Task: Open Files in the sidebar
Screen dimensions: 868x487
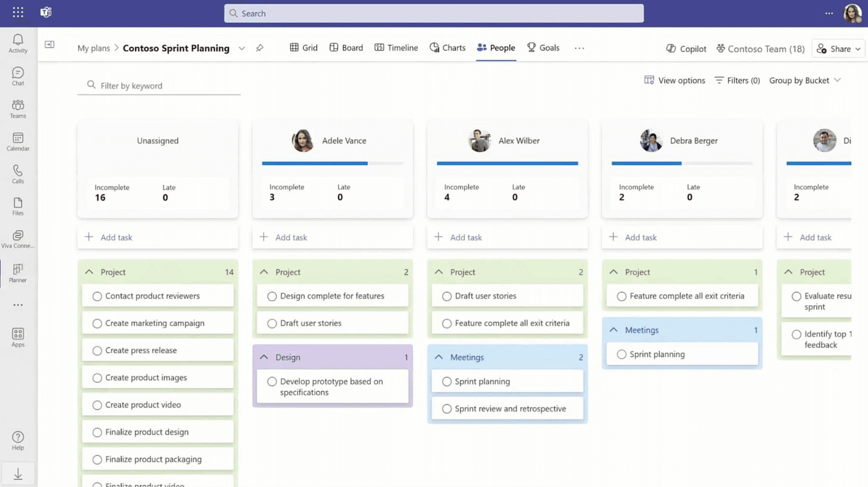Action: [18, 206]
